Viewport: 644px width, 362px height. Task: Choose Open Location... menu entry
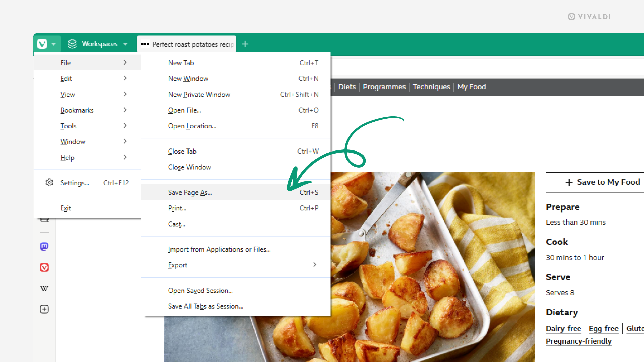tap(236, 126)
